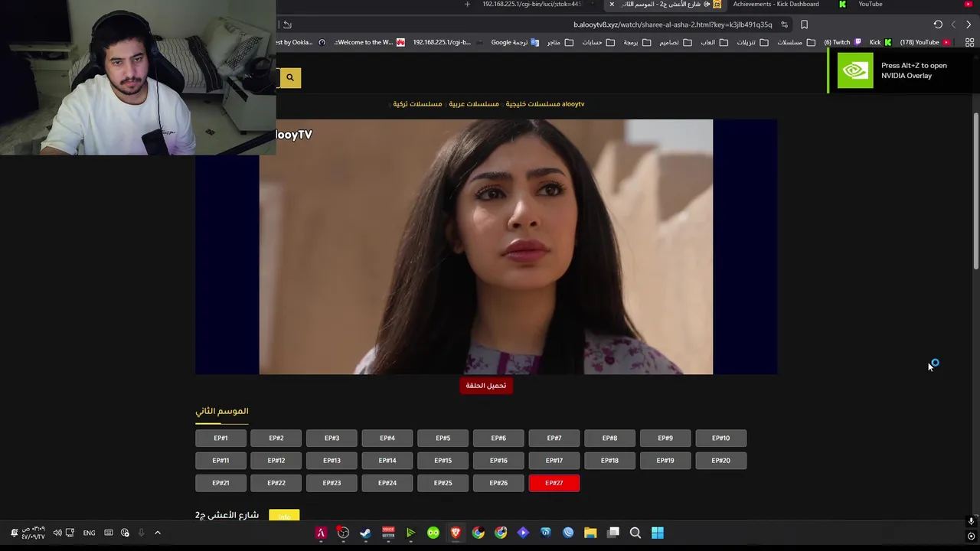Screen dimensions: 980x551
Task: Open the Kick bookmark
Action: 880,42
